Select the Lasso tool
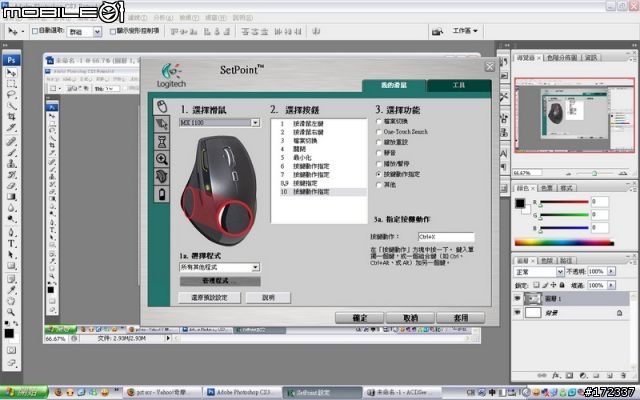The width and height of the screenshot is (640, 400). (11, 95)
